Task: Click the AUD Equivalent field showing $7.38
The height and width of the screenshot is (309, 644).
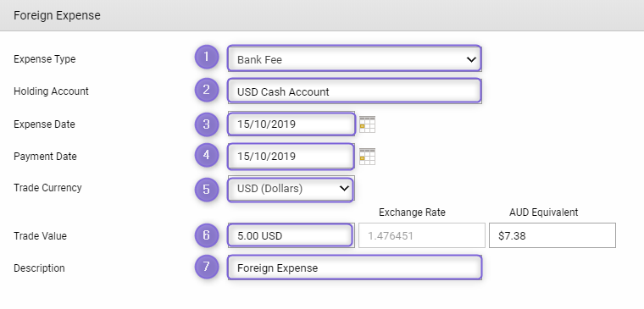Action: [552, 235]
